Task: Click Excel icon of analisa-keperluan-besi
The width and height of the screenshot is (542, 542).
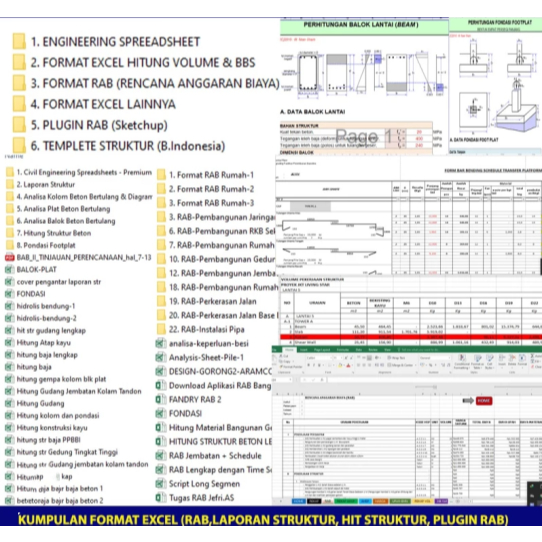Action: [161, 344]
